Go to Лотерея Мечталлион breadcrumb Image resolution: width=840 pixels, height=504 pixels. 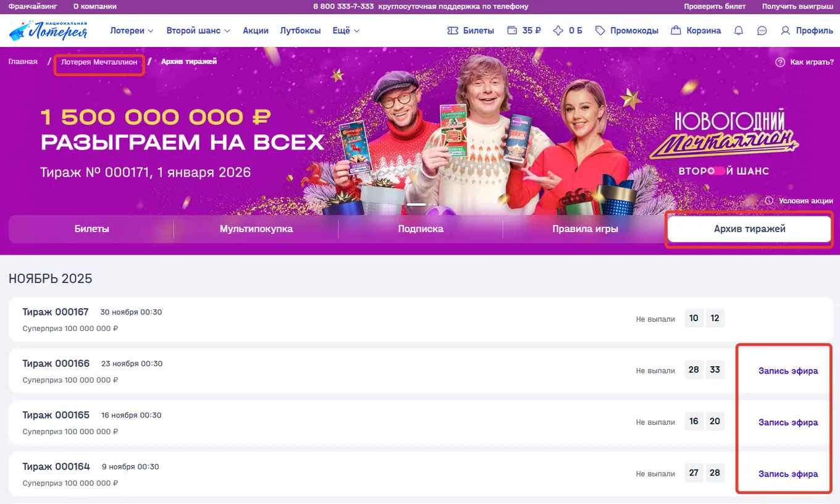click(99, 62)
